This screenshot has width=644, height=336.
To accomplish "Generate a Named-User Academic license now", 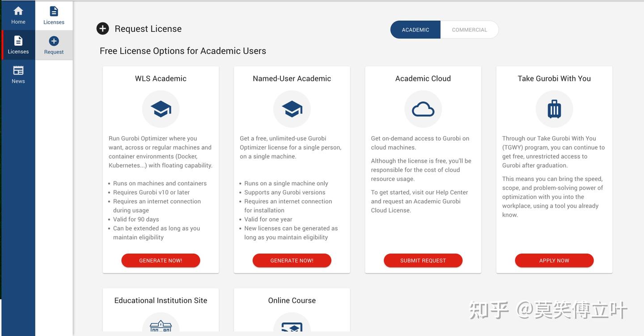I will pos(292,260).
